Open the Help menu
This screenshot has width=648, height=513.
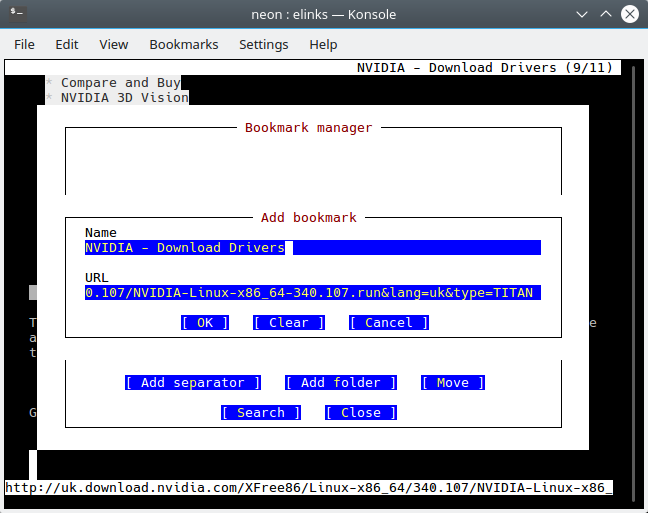point(323,44)
